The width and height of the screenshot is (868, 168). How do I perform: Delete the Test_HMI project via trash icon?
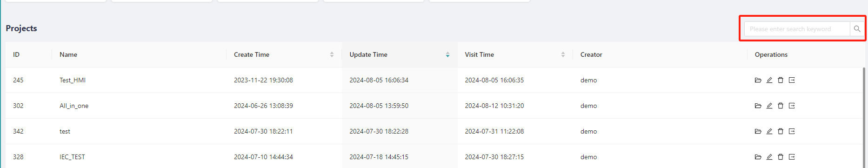(781, 80)
